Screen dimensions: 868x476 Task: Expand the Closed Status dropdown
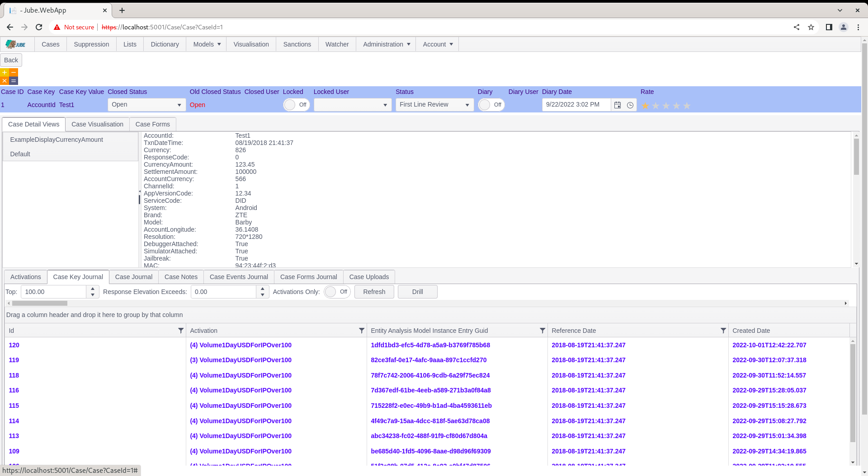[x=179, y=105]
